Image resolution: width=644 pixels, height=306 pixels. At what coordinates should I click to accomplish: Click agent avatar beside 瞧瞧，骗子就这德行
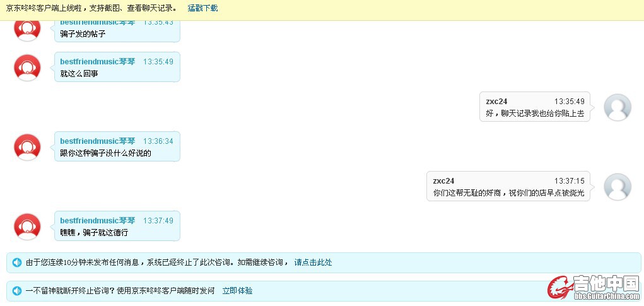(27, 227)
